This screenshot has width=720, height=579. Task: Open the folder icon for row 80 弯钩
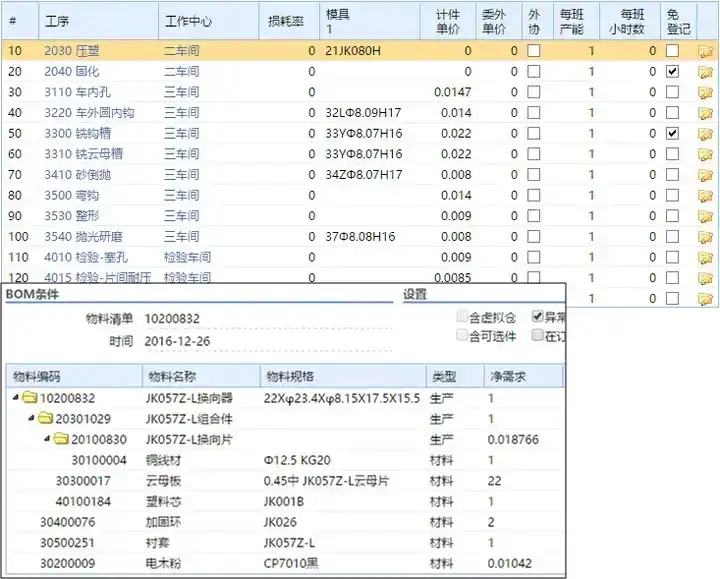[705, 196]
